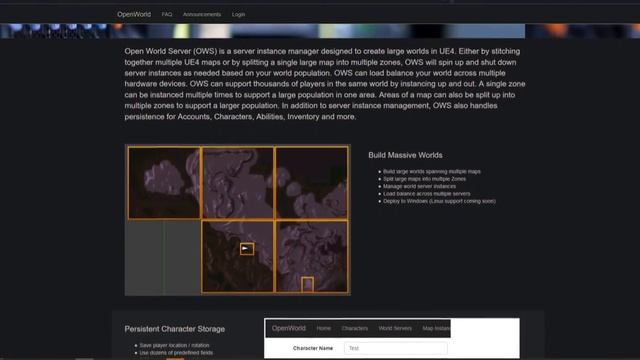Select 'Deploy to Windows' bullet text
640x360 pixels.
439,201
